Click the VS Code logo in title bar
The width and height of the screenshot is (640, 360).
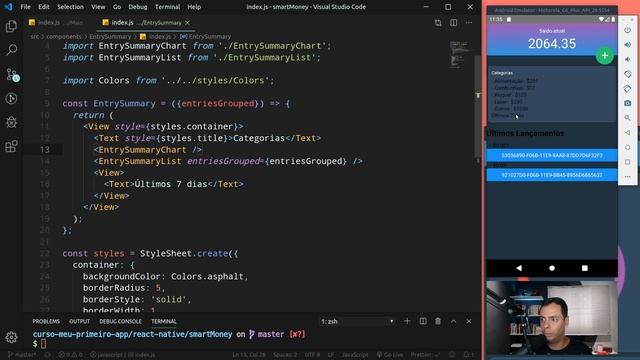click(8, 7)
